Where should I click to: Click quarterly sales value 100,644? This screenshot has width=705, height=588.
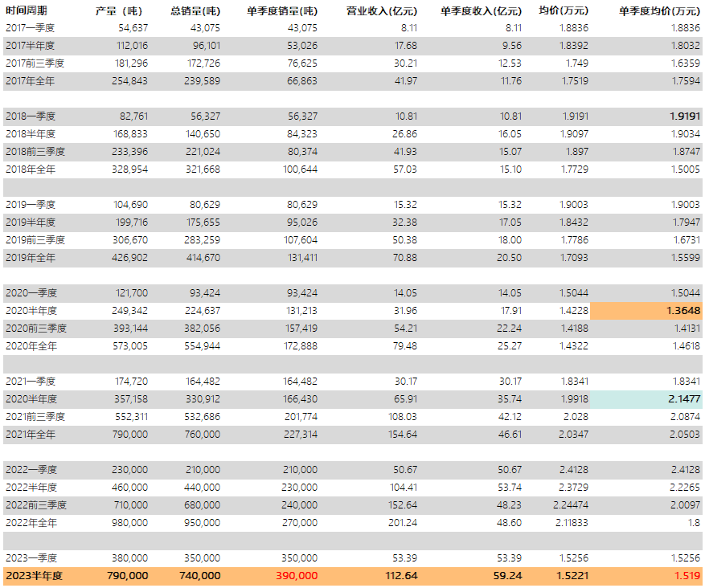pos(300,169)
